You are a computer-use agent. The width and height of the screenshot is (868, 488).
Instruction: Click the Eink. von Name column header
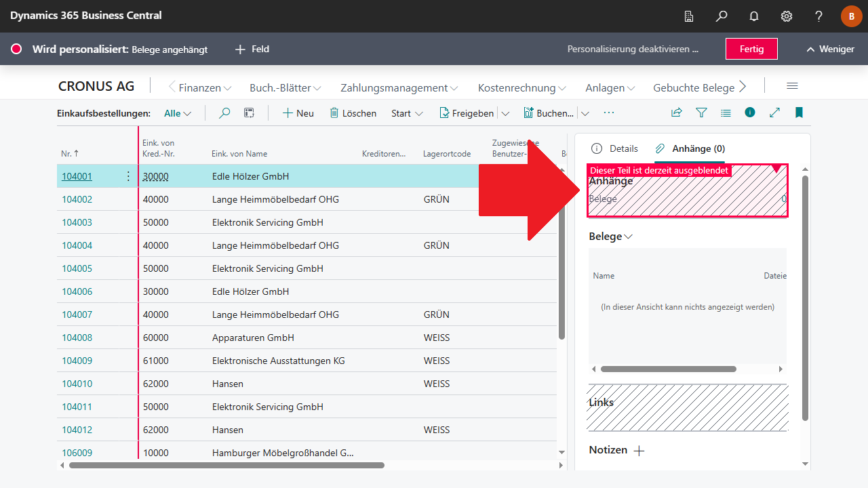(239, 154)
